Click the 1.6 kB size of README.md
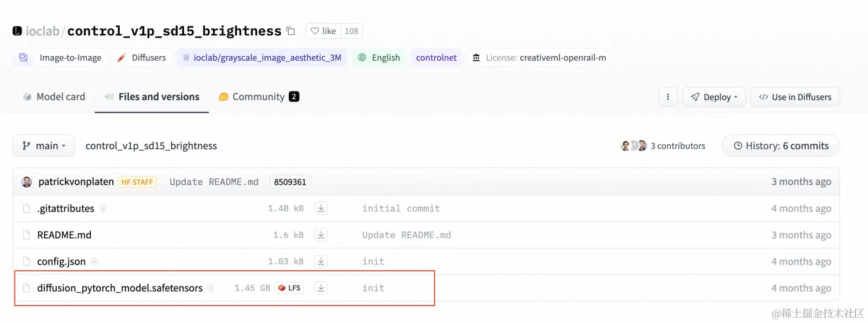 click(x=288, y=235)
